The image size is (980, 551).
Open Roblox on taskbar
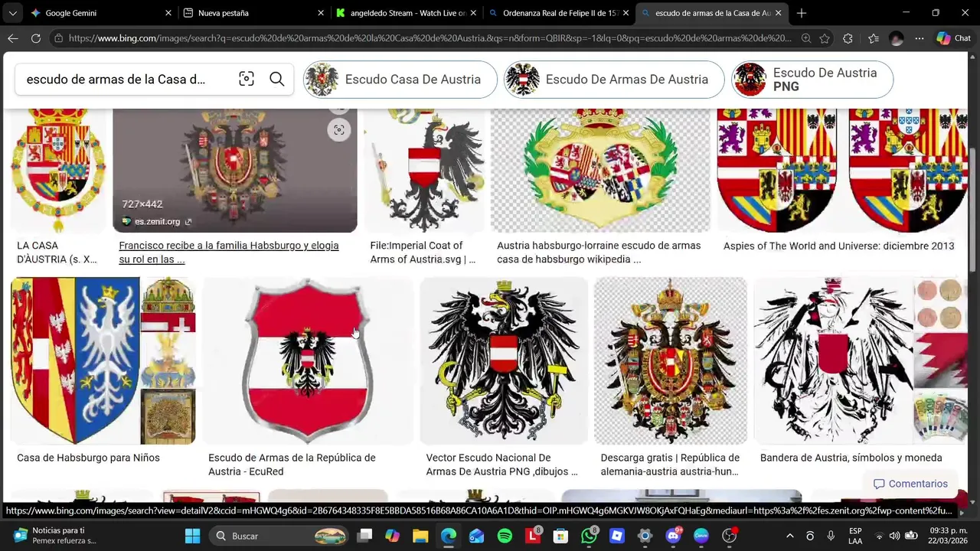point(616,536)
